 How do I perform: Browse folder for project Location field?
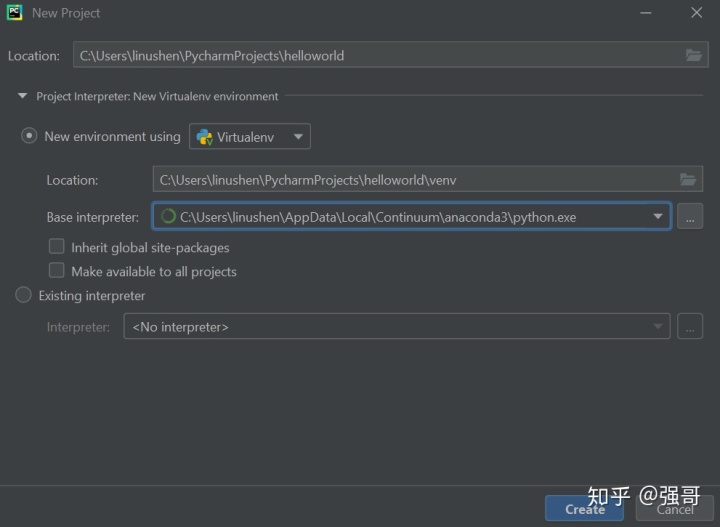(x=693, y=56)
